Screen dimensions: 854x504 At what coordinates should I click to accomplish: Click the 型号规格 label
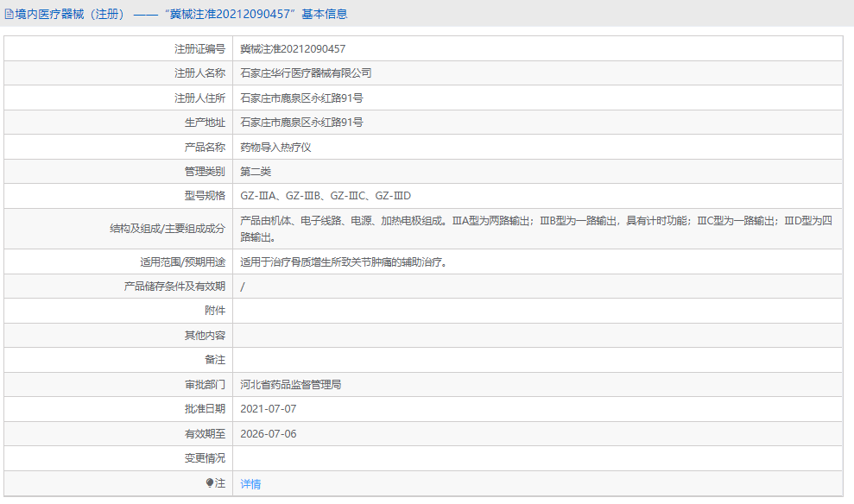click(205, 196)
